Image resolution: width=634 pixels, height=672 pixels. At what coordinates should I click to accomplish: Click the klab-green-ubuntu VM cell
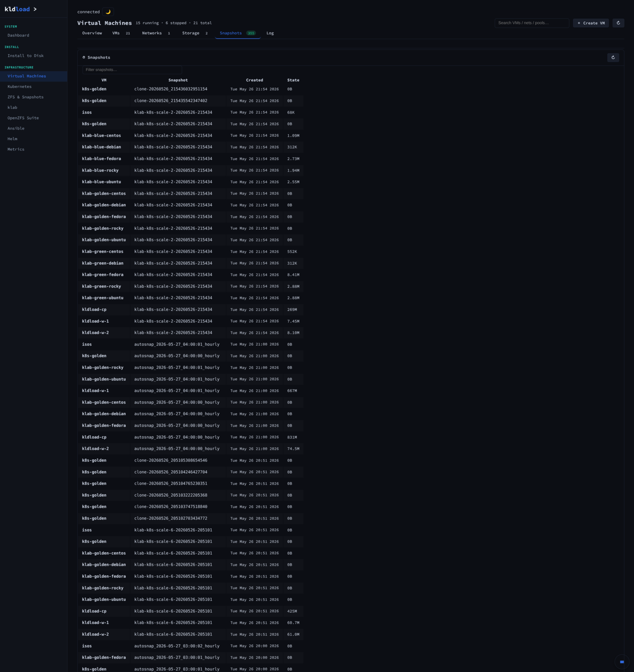coord(103,298)
